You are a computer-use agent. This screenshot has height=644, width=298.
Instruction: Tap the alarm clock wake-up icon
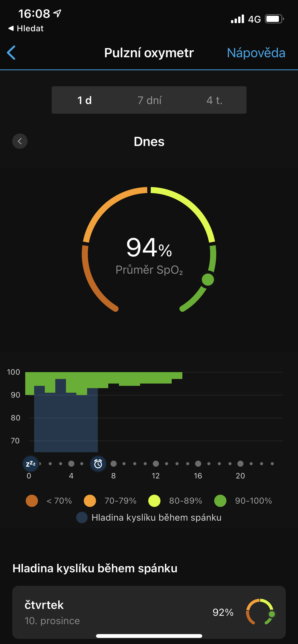(x=98, y=464)
